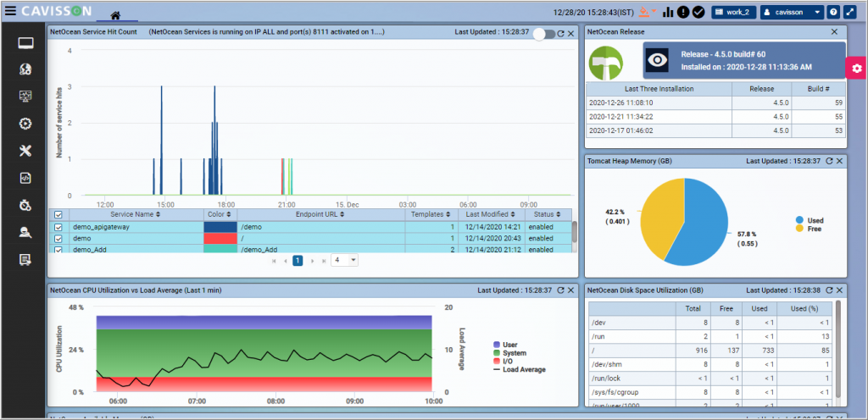Open the user search sidebar icon
This screenshot has height=420, width=868.
click(25, 233)
